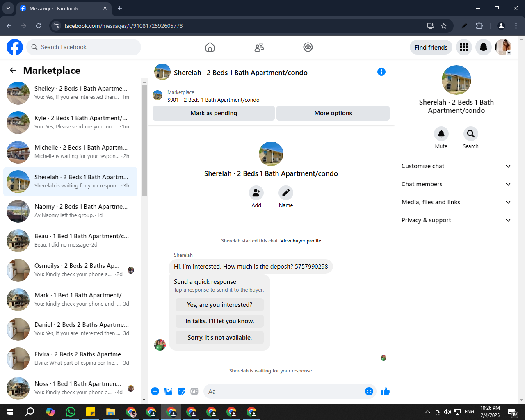Attach a photo to the message
Image resolution: width=525 pixels, height=420 pixels.
tap(168, 391)
